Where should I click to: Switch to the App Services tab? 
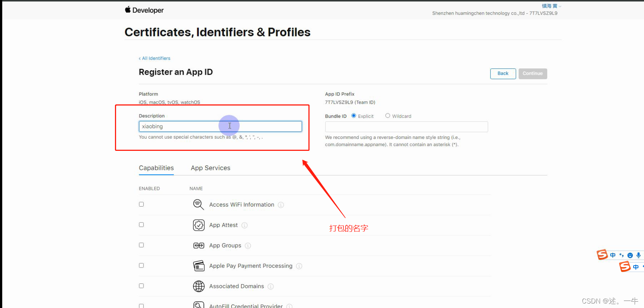[x=211, y=168]
